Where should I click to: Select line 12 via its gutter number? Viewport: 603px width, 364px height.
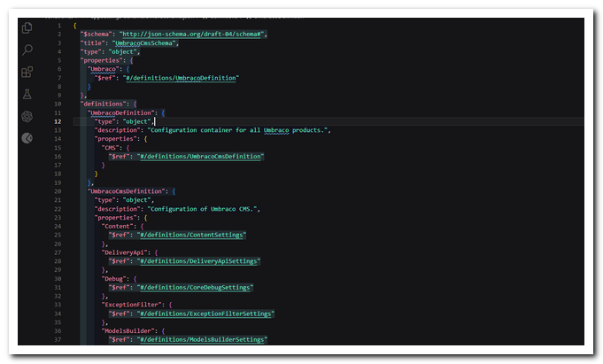58,121
